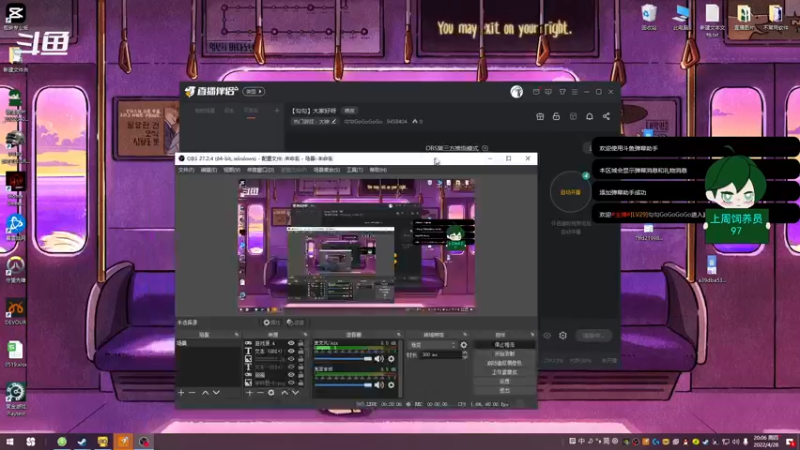Screen dimensions: 800x450
Task: Increase transition duration with the up stepper
Action: (x=464, y=353)
